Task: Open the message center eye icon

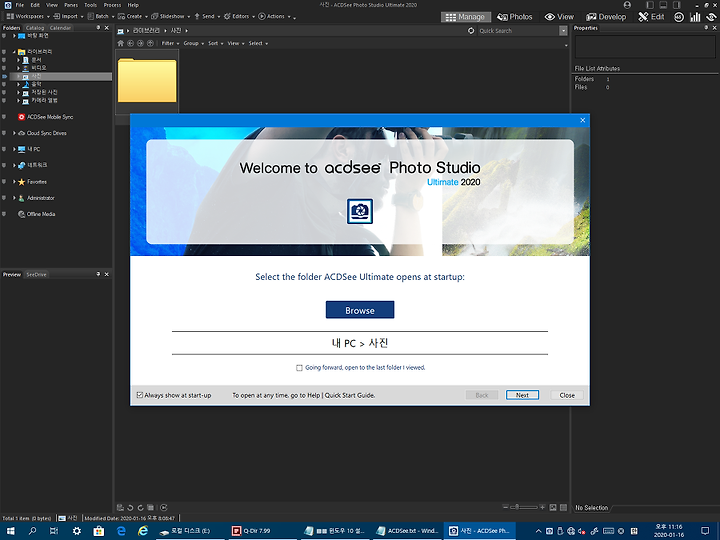Action: pyautogui.click(x=711, y=17)
